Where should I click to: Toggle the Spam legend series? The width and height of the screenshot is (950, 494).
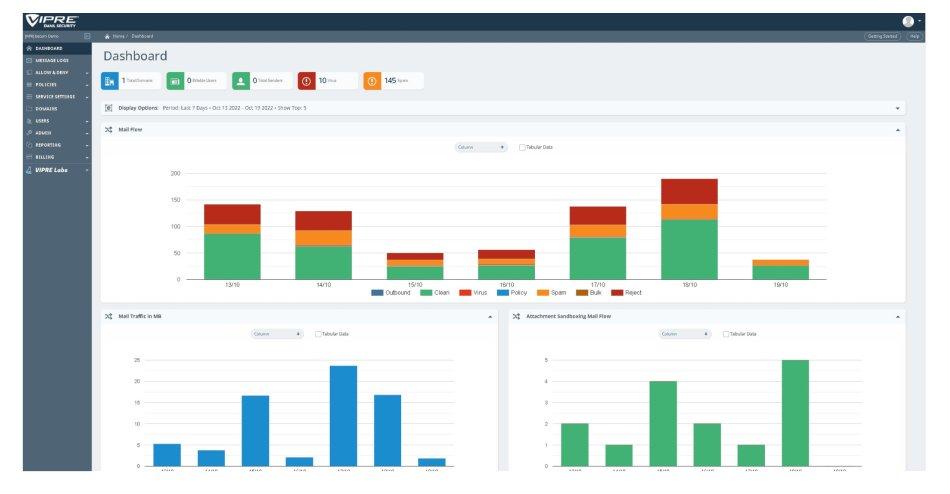pos(552,293)
